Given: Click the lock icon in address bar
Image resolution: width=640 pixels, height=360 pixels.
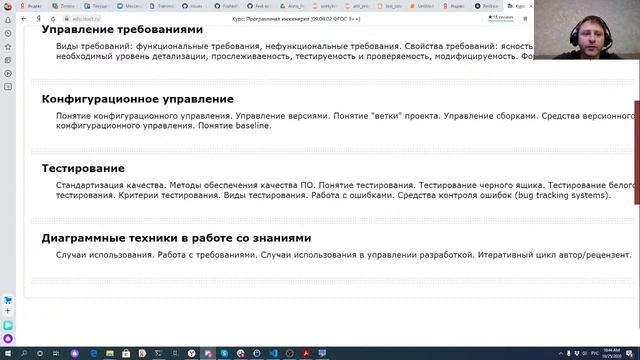Looking at the screenshot, I should (x=67, y=19).
